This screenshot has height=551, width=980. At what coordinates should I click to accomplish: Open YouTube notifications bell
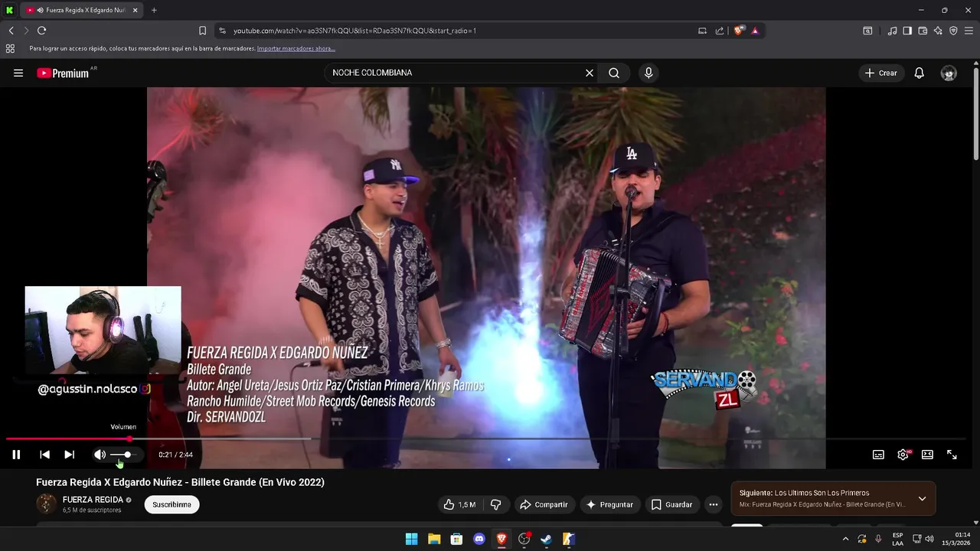tap(920, 73)
